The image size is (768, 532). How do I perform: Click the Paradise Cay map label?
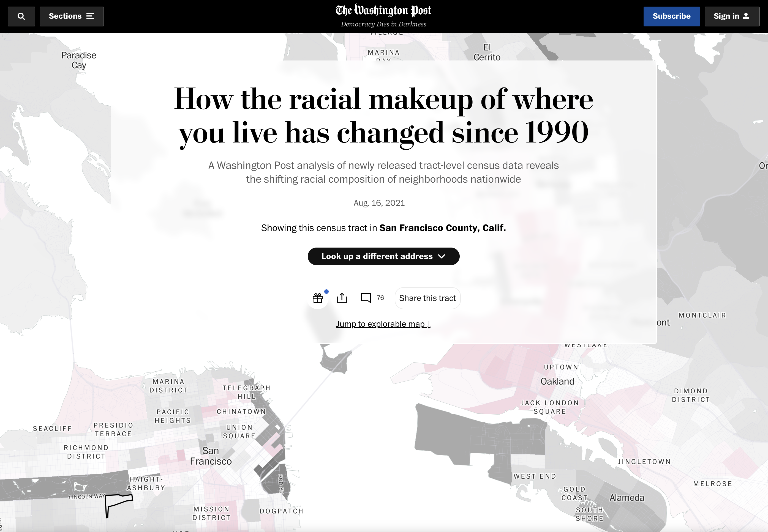[79, 60]
